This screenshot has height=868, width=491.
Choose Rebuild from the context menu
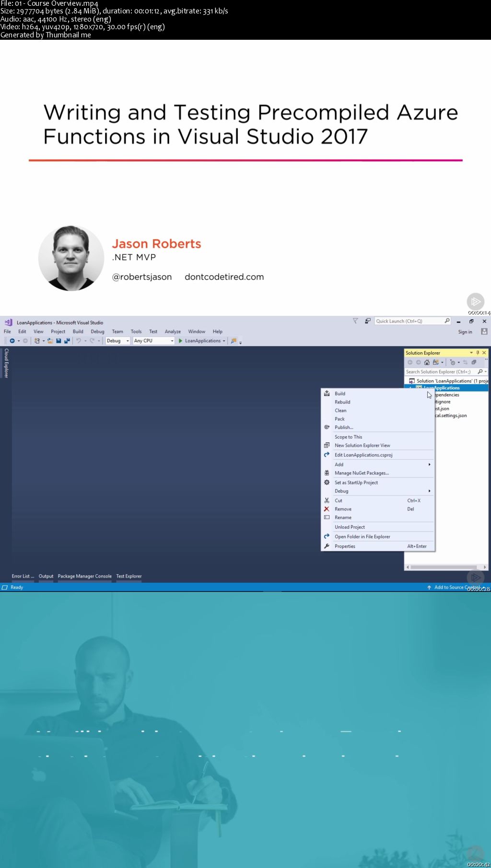pos(378,402)
